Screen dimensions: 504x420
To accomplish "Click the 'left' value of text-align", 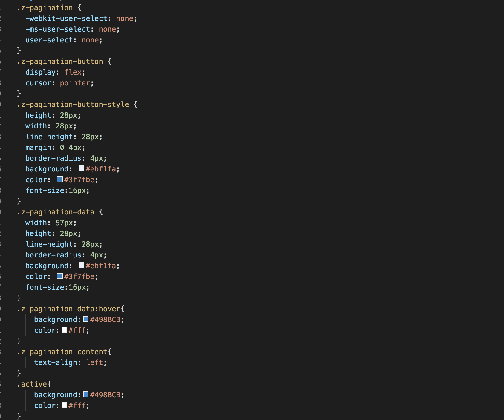I will [94, 363].
